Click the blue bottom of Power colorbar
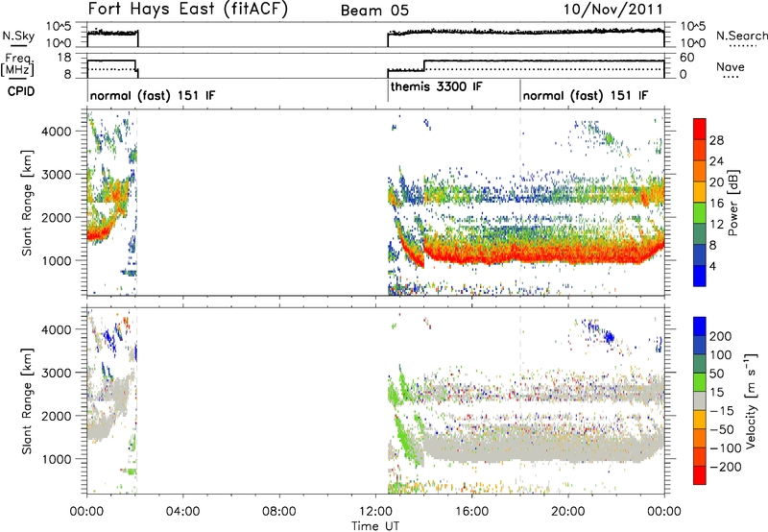768x532 pixels. click(x=700, y=276)
